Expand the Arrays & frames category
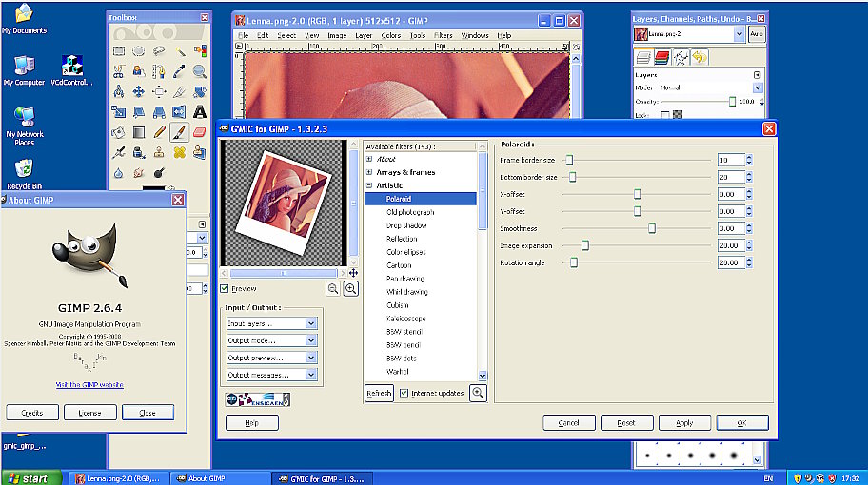The image size is (868, 485). (369, 172)
